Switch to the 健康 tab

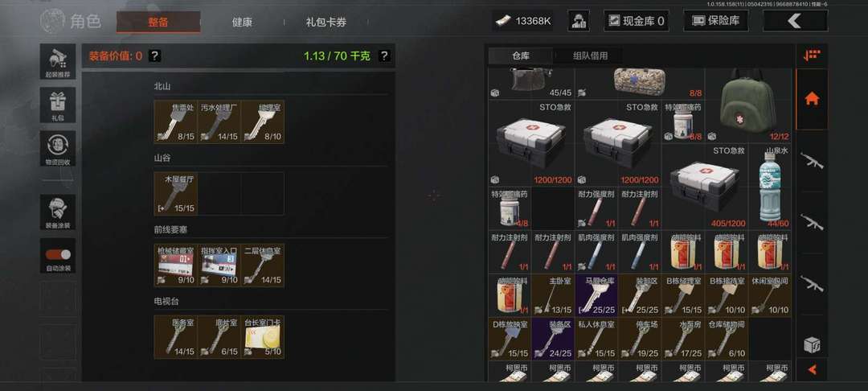pyautogui.click(x=242, y=23)
